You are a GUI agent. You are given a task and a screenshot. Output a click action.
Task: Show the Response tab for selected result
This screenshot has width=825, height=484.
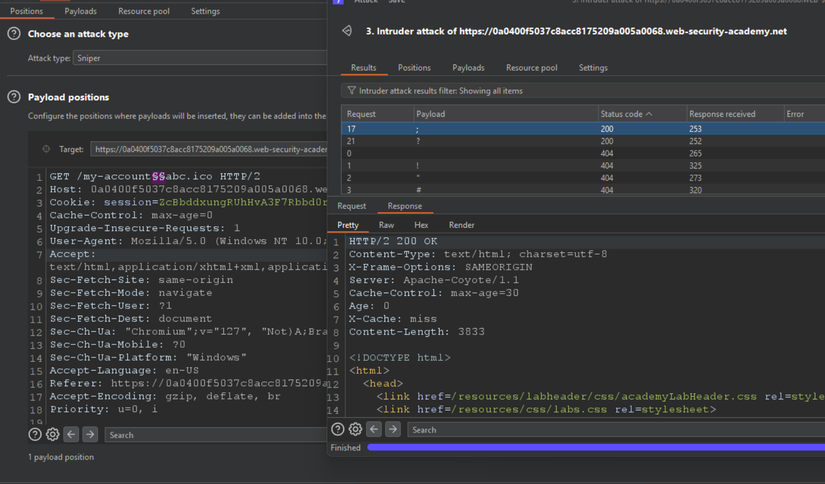405,206
